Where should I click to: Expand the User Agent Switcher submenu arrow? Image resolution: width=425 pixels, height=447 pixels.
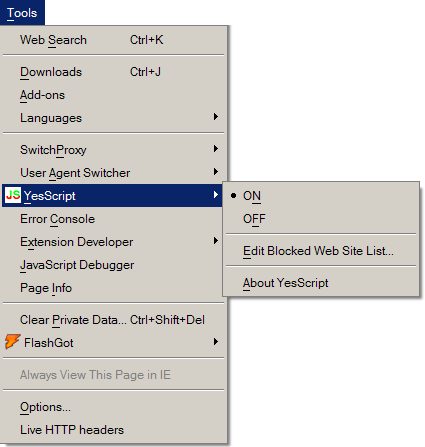(216, 172)
